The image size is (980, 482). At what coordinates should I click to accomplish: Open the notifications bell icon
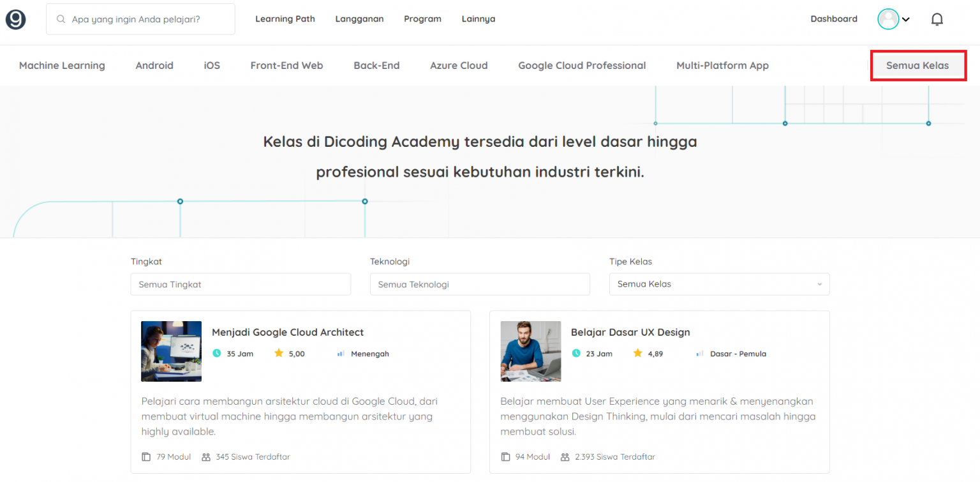tap(937, 19)
